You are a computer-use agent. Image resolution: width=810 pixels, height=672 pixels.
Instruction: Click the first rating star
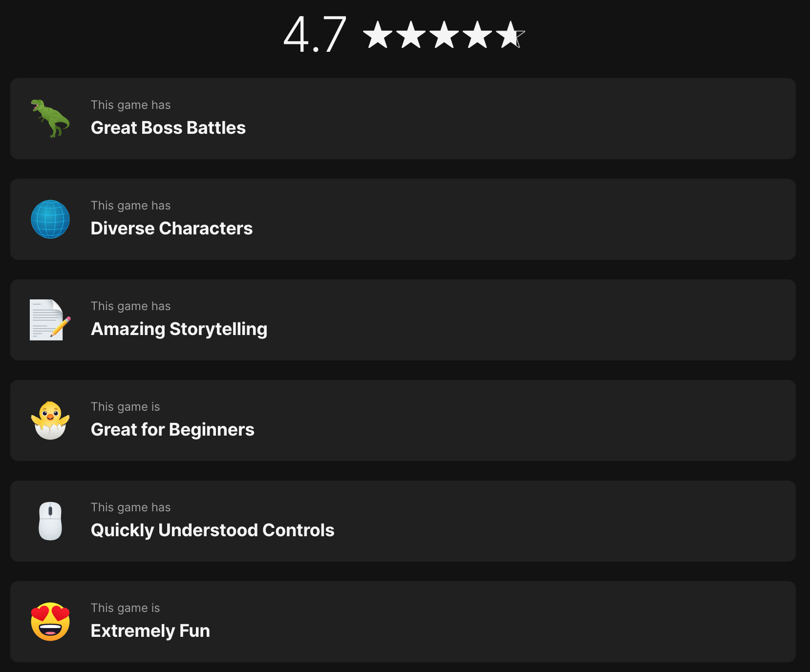click(378, 35)
